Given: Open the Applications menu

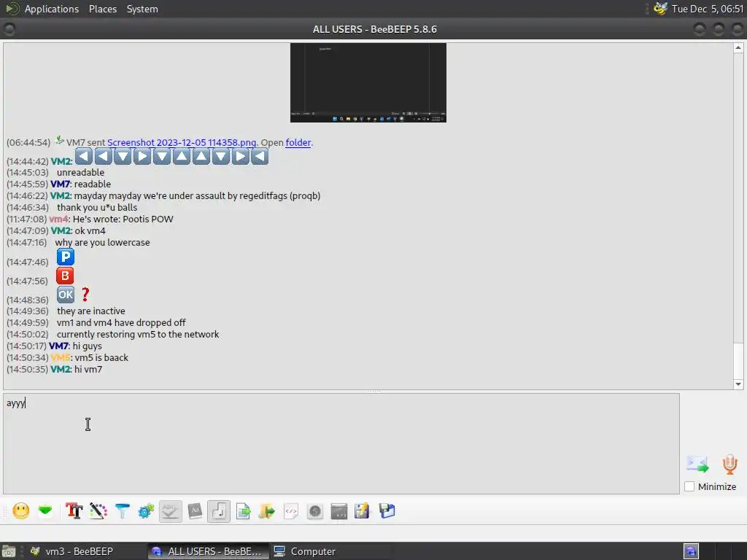Looking at the screenshot, I should pyautogui.click(x=52, y=9).
